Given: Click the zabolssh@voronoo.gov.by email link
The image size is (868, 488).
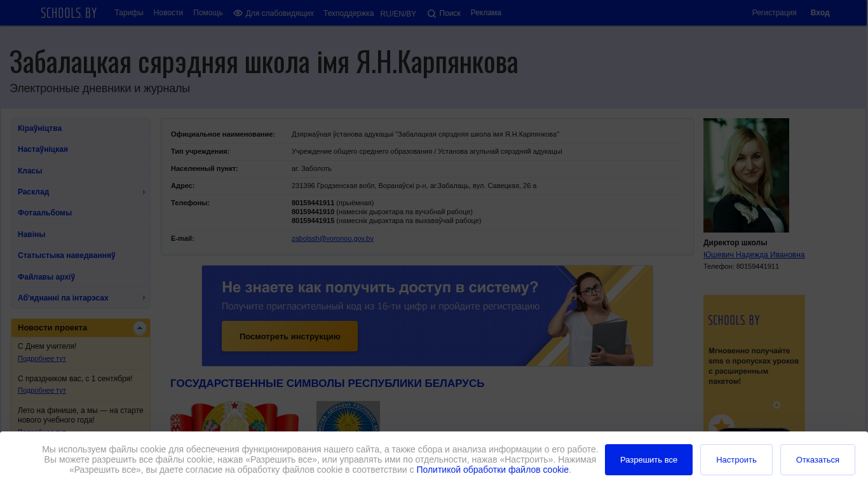Looking at the screenshot, I should [x=332, y=238].
